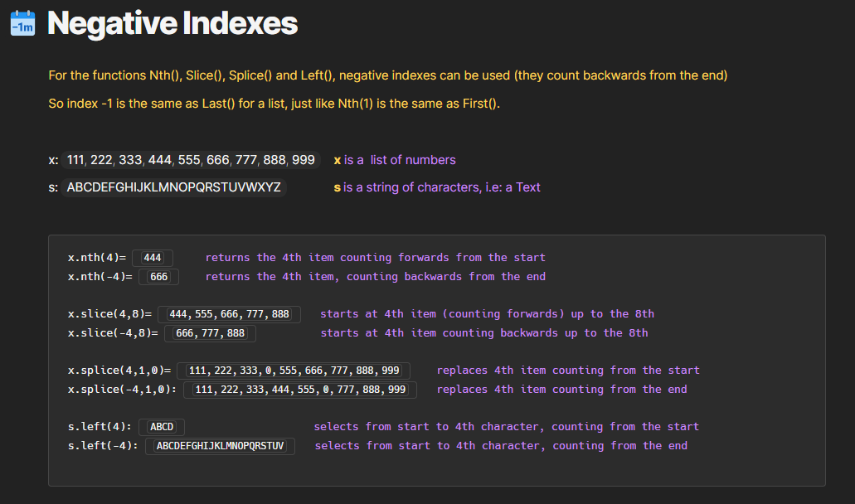Click the comment "replaces 4th item counting from the end"

coord(561,390)
